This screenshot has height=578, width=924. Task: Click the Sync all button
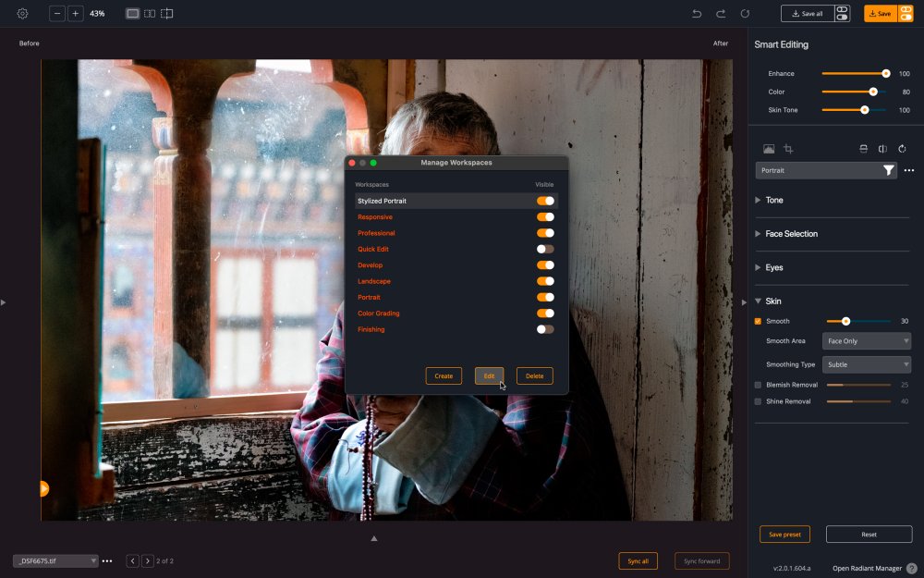pyautogui.click(x=638, y=561)
